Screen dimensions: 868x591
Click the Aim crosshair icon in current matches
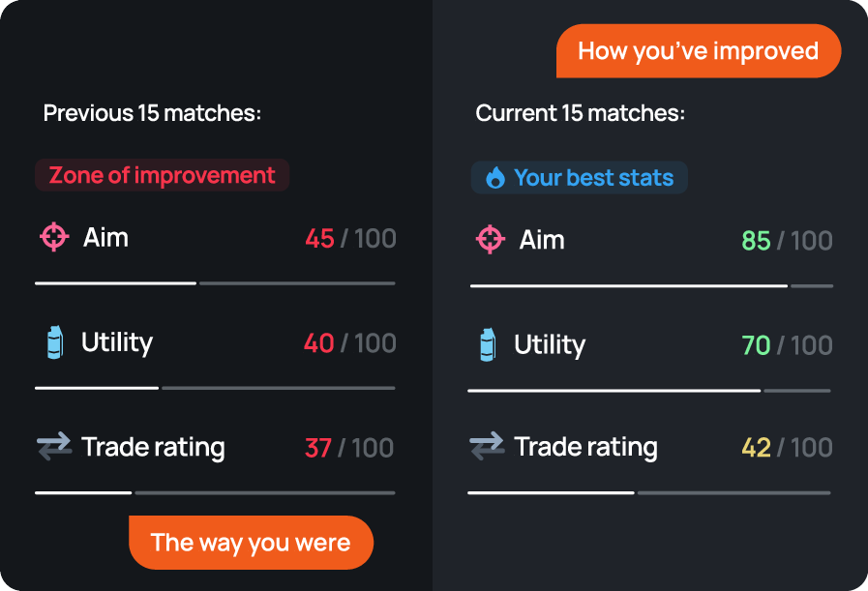coord(490,240)
